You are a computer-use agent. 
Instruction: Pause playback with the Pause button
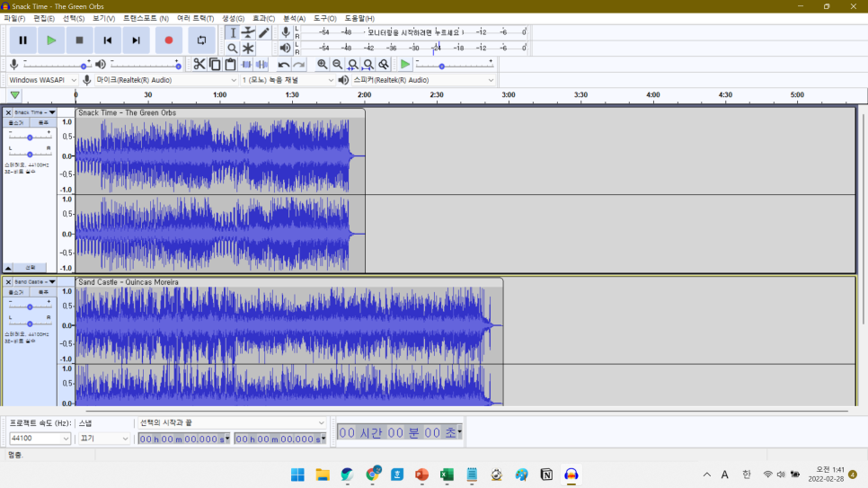pos(22,40)
